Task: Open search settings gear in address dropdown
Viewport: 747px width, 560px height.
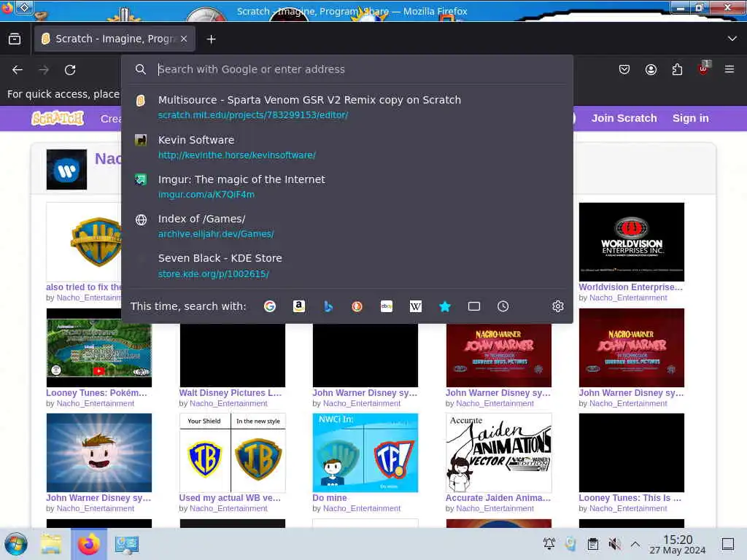Action: pos(558,306)
